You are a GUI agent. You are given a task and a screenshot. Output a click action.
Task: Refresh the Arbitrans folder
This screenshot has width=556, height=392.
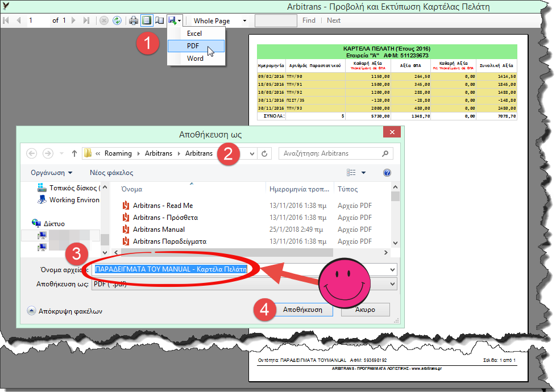click(264, 153)
